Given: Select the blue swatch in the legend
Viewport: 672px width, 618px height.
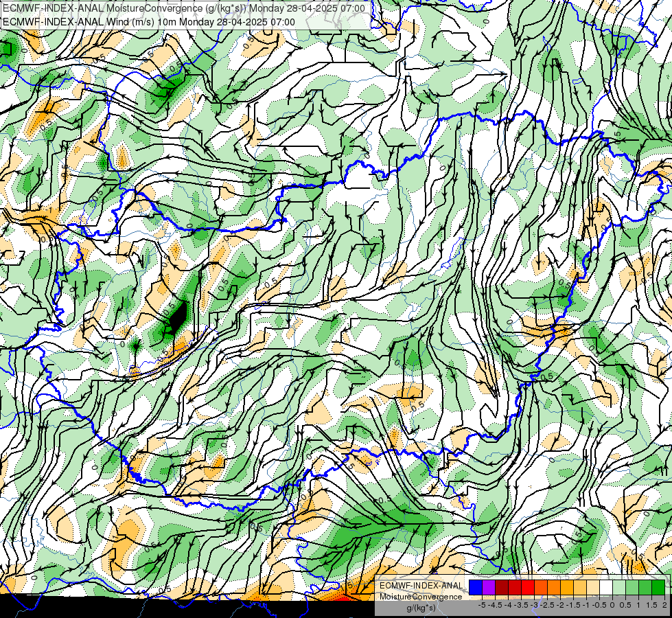Looking at the screenshot, I should point(476,588).
